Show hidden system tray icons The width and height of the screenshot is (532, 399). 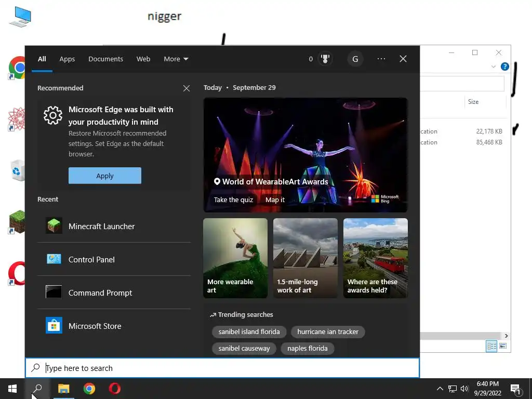440,389
